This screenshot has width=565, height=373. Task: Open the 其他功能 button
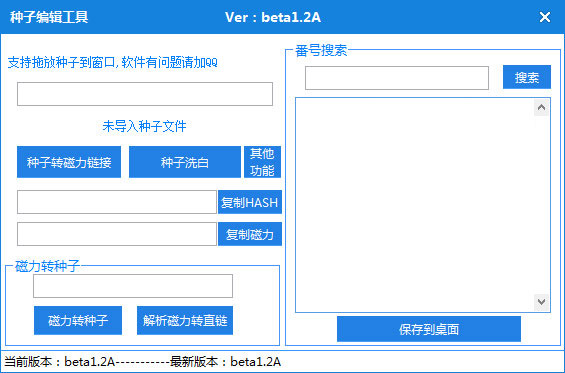coord(262,162)
